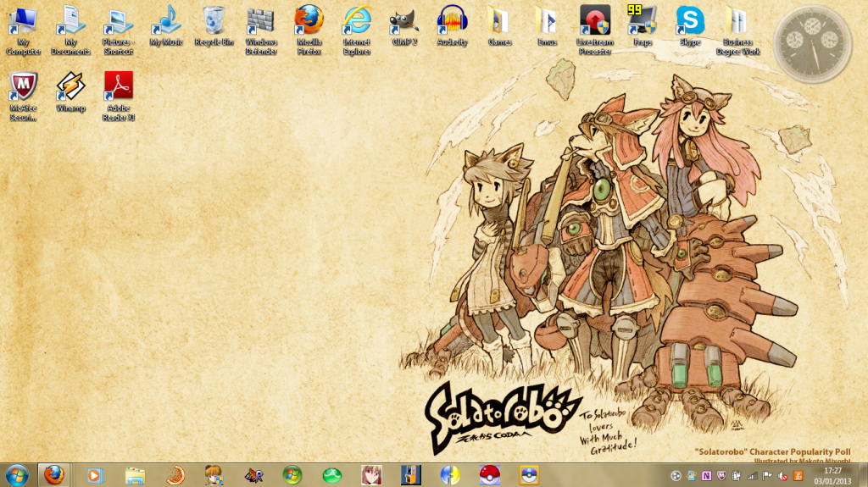Click the Windows flag document tray icon
This screenshot has width=868, height=487.
(692, 476)
